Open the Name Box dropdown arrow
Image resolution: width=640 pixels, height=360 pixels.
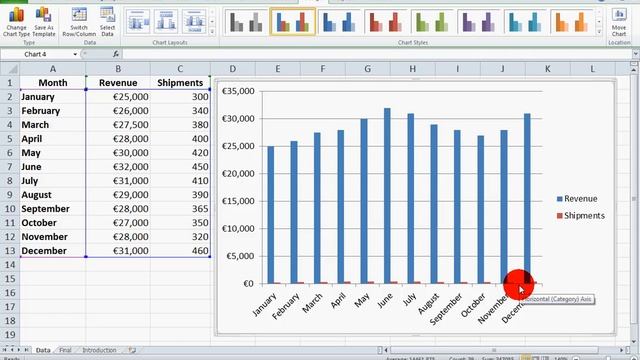tap(75, 54)
